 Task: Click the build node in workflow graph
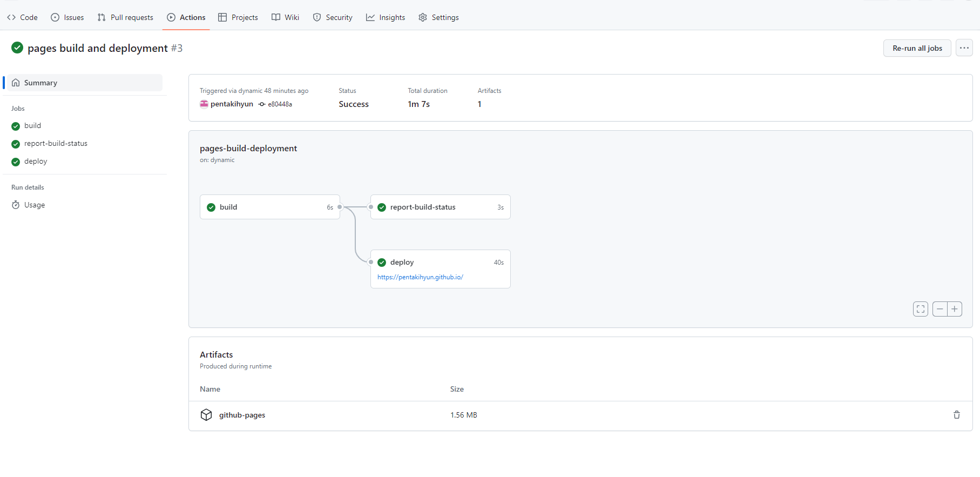[x=270, y=207]
